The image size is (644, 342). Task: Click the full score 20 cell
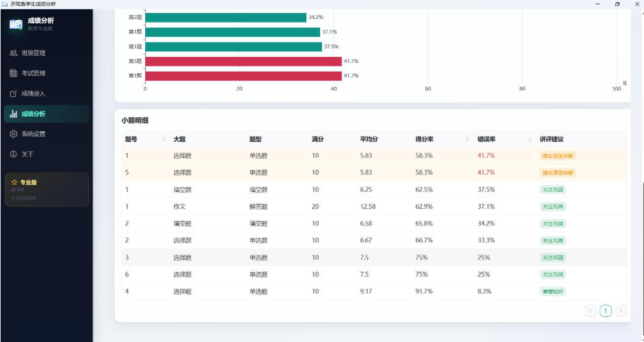[x=315, y=207]
